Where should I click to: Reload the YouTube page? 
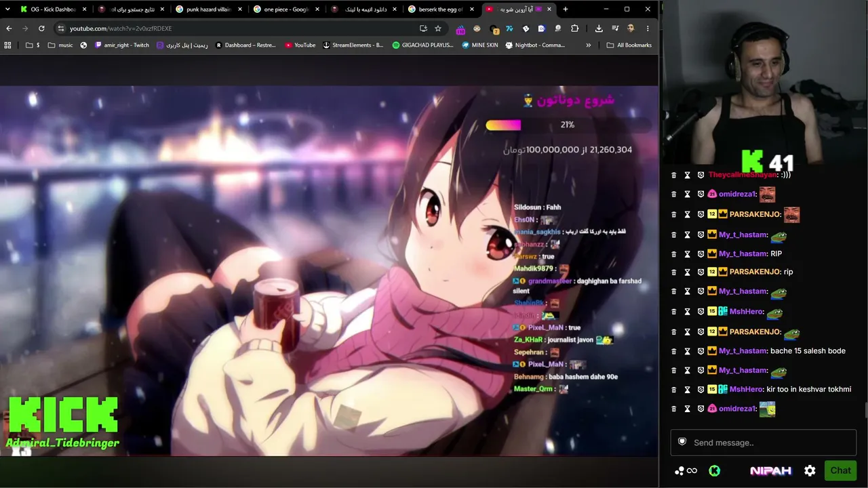(41, 28)
